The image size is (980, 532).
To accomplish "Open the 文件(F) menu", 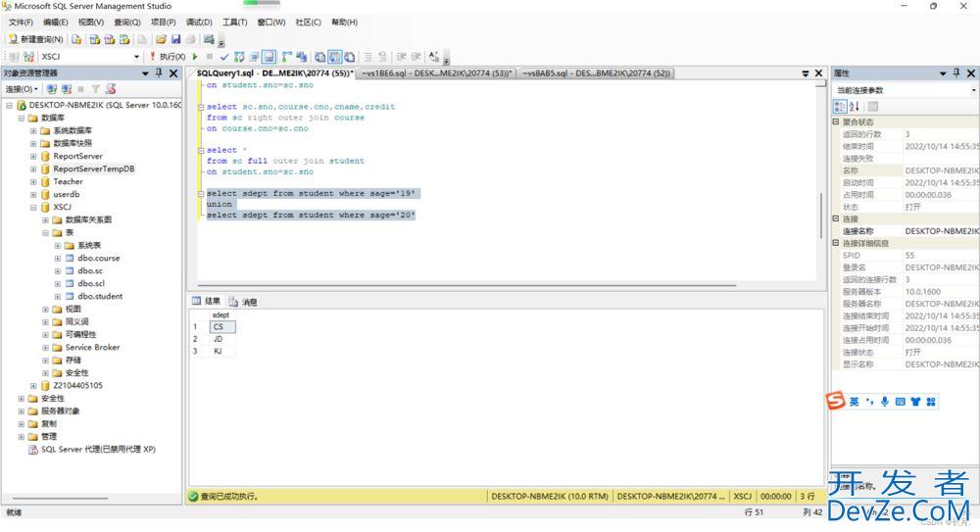I will pos(21,23).
